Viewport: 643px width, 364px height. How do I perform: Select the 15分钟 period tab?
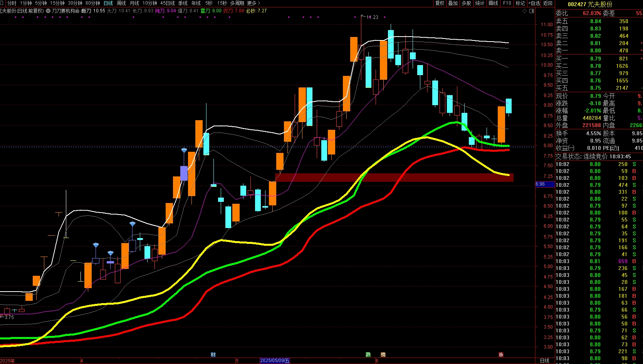pyautogui.click(x=57, y=3)
